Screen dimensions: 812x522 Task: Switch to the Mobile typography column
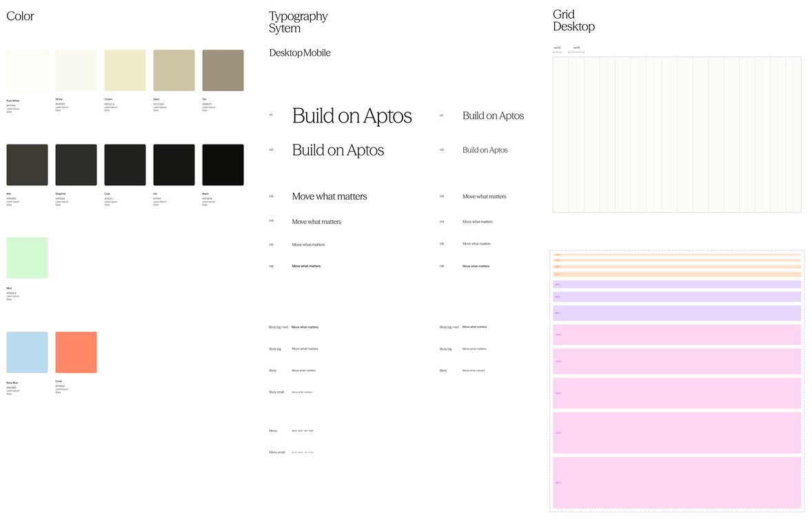click(317, 52)
